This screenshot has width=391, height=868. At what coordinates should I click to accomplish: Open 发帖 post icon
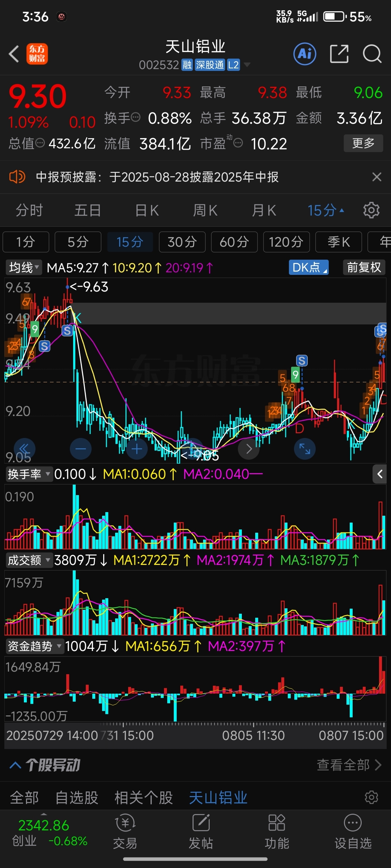coord(201,831)
